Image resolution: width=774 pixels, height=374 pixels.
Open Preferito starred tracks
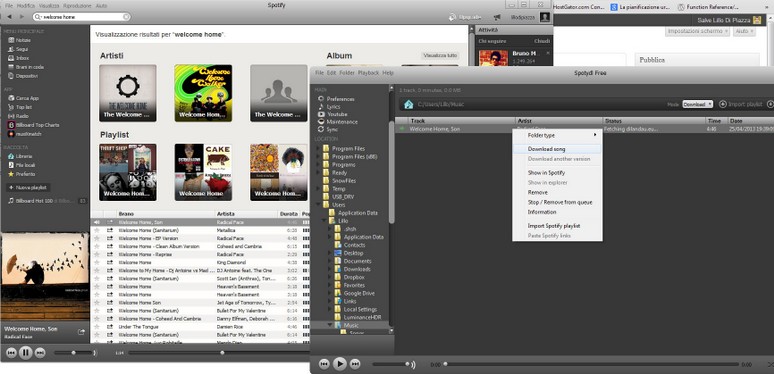(x=21, y=174)
